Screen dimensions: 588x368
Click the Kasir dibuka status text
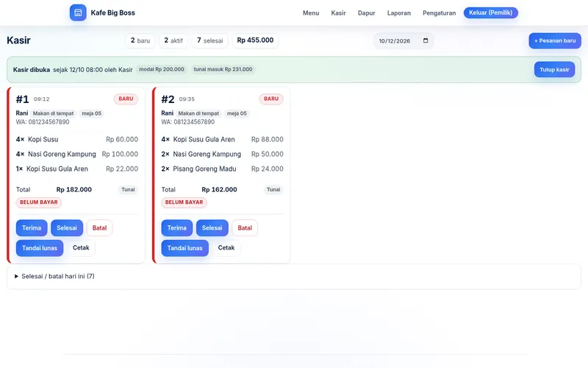coord(32,69)
